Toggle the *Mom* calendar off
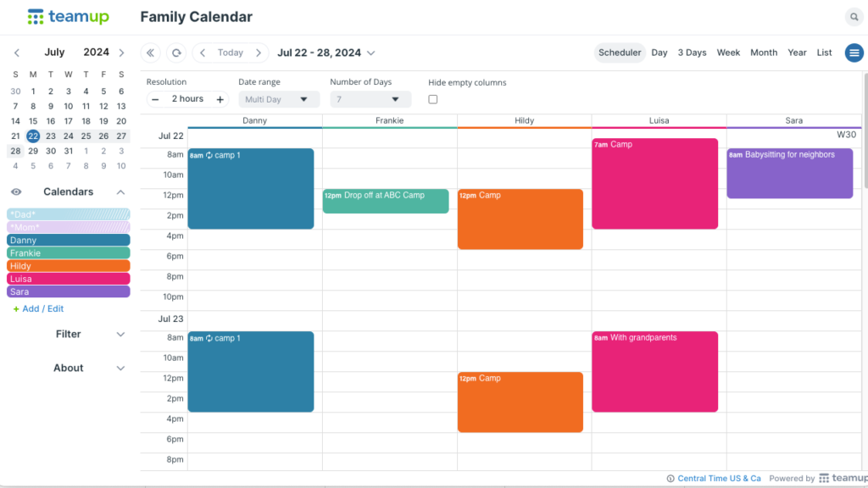 68,227
